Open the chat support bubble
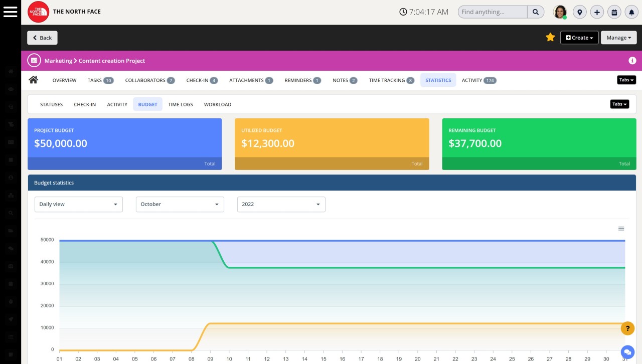The height and width of the screenshot is (364, 642). [627, 352]
